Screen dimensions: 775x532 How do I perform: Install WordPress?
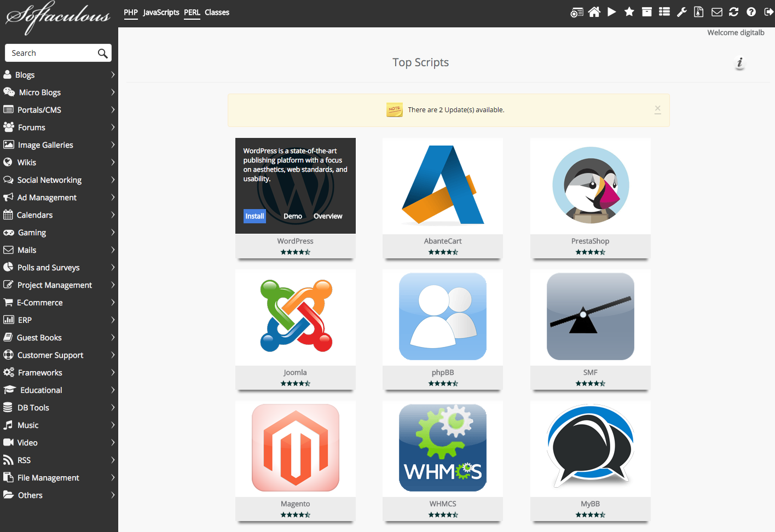pos(254,216)
